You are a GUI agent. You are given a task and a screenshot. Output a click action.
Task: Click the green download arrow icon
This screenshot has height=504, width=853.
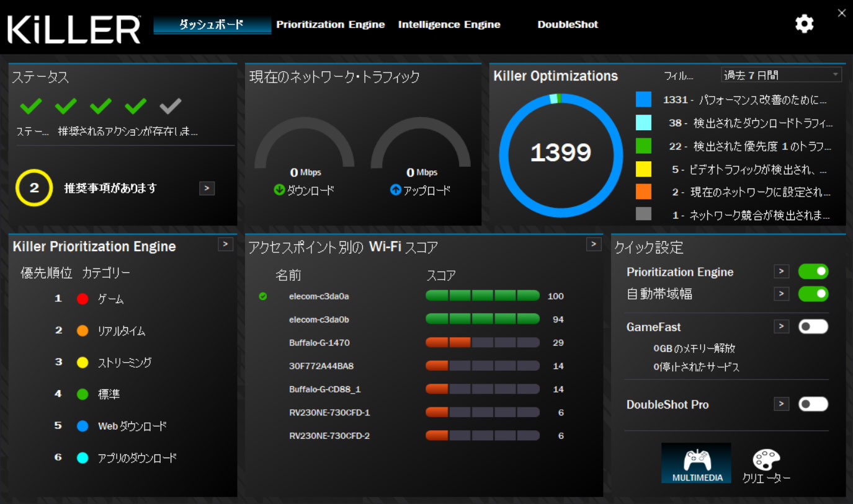tap(279, 190)
